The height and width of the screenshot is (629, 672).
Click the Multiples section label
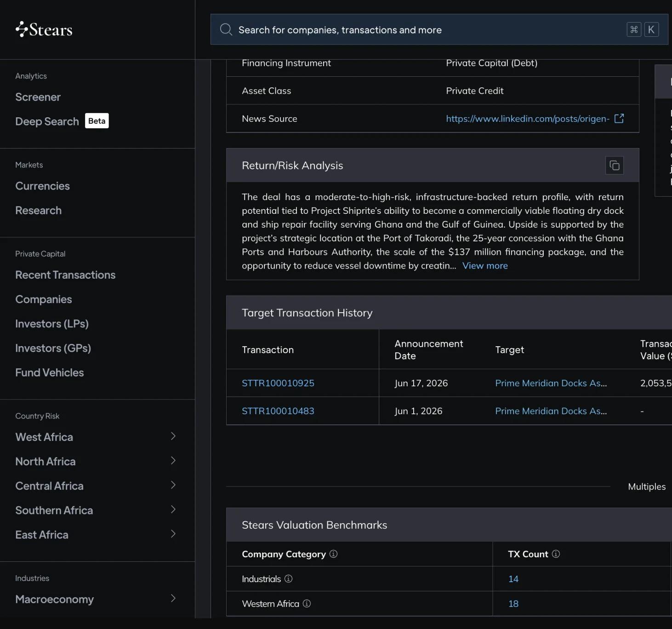[647, 486]
